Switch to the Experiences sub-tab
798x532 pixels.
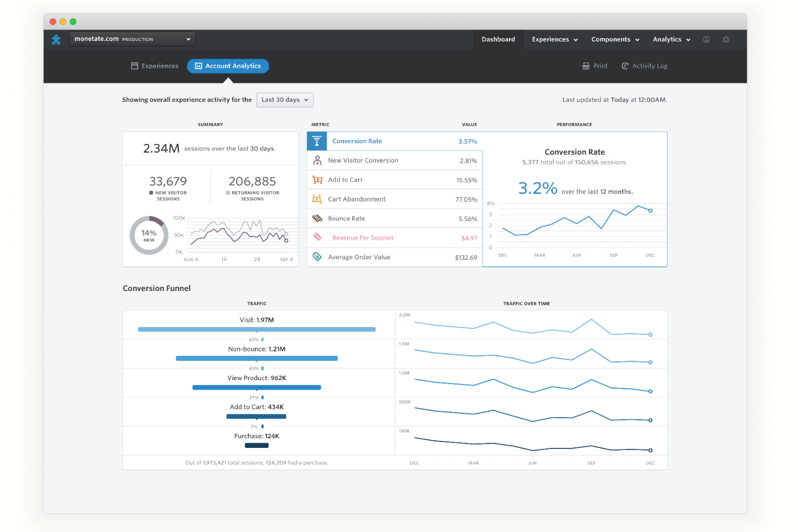click(155, 66)
